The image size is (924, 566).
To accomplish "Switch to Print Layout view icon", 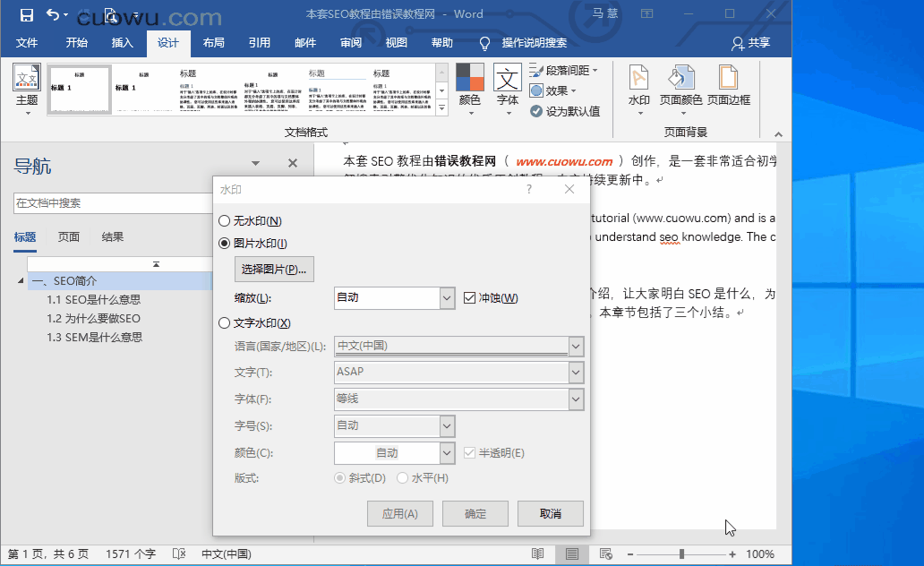I will coord(571,553).
